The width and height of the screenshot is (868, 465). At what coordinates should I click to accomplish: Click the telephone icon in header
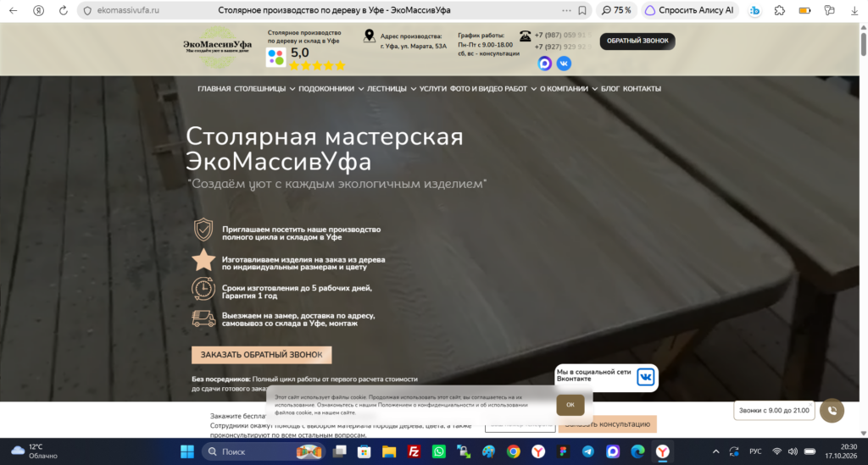pyautogui.click(x=525, y=36)
